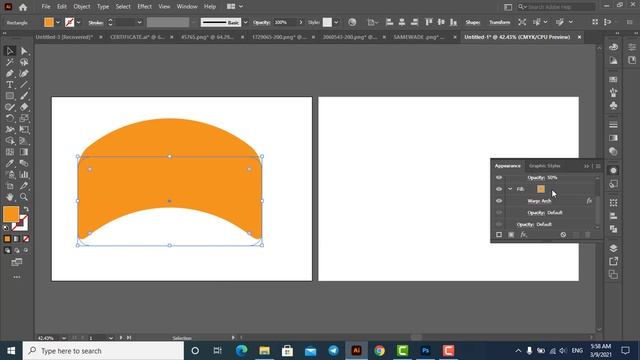Select Draw Behind mode icon

tap(17, 250)
